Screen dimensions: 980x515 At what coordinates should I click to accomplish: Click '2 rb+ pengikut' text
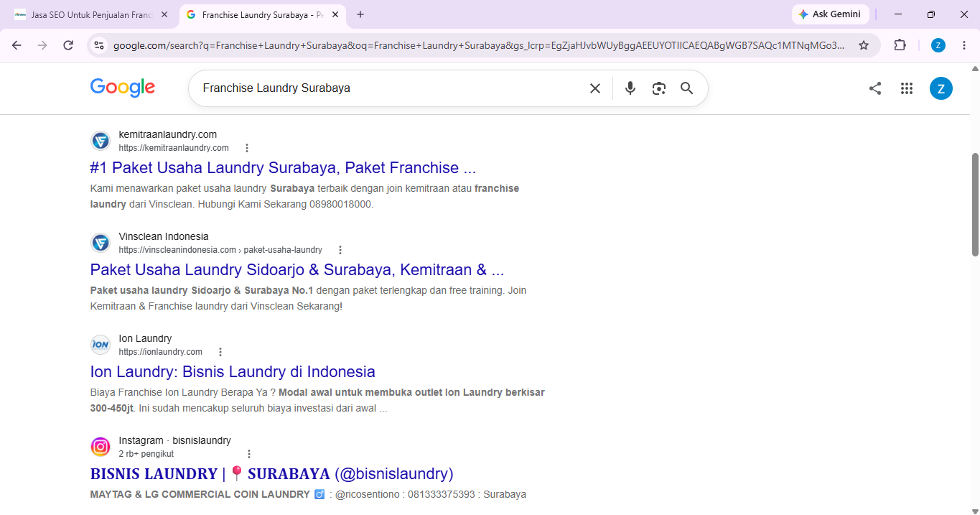point(146,454)
